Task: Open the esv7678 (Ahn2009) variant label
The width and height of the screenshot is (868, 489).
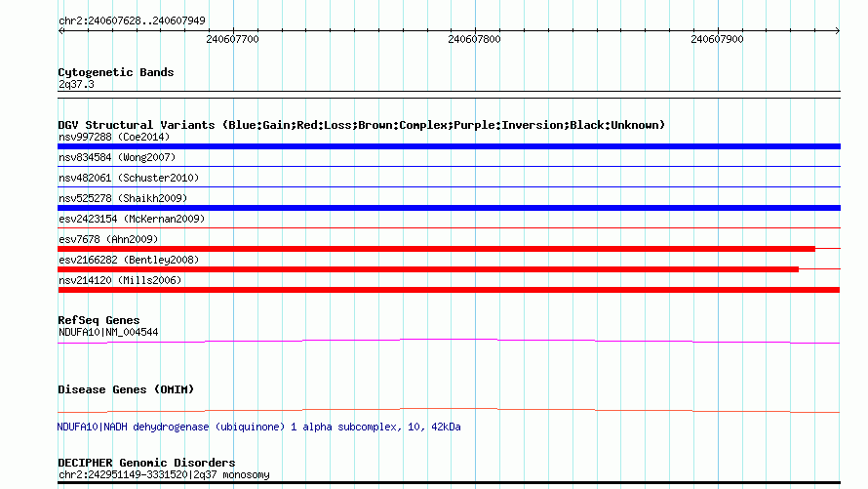Action: point(108,239)
